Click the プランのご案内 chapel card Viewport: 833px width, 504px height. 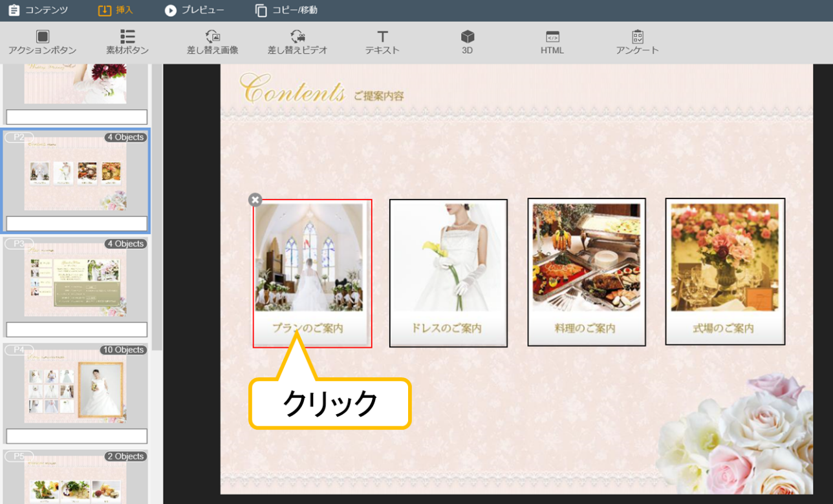[x=312, y=273]
